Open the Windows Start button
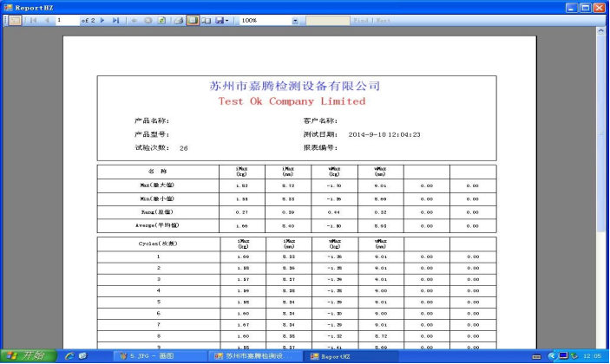Viewport: 610px width, 364px height. point(28,355)
